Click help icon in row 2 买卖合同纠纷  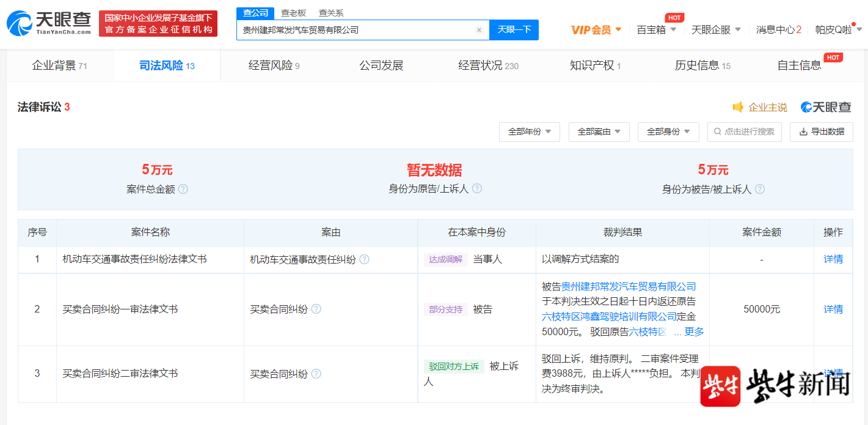click(x=316, y=309)
